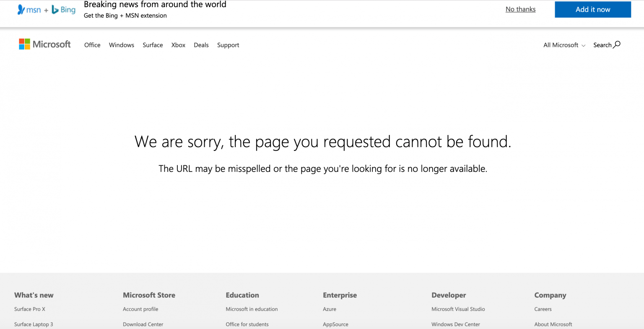
Task: Select Surface in the navigation bar
Action: click(x=153, y=45)
